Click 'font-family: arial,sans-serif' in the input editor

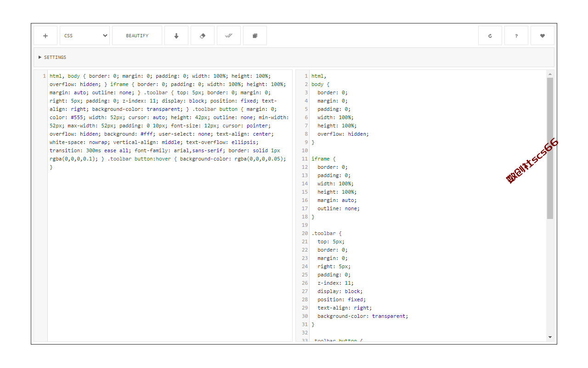pos(178,150)
